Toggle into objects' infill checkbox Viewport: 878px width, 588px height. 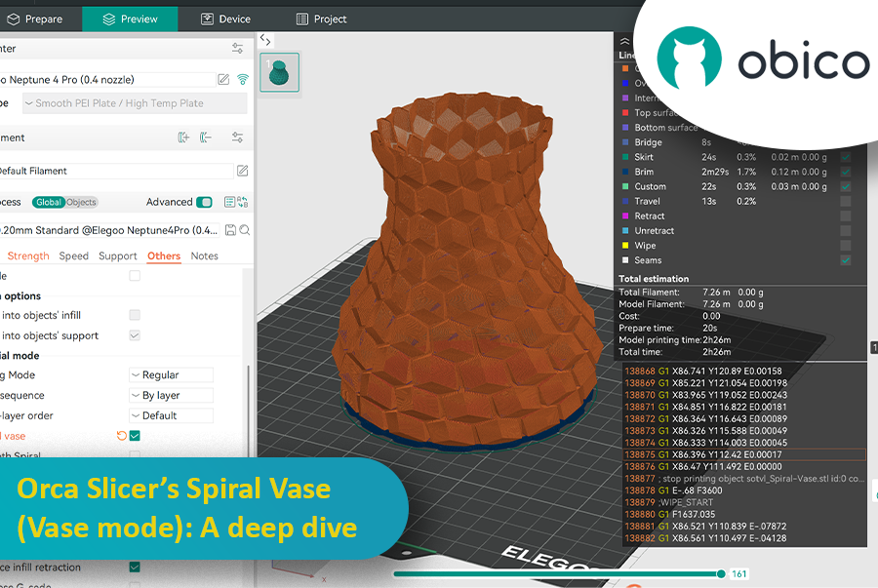135,315
